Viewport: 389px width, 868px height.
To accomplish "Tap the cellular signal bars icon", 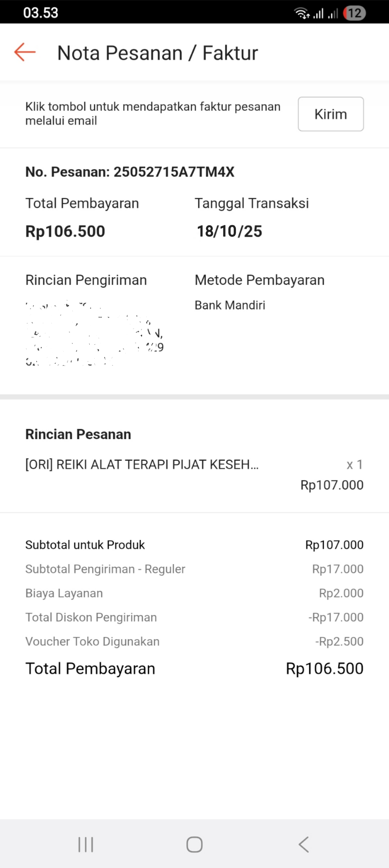I will 318,14.
